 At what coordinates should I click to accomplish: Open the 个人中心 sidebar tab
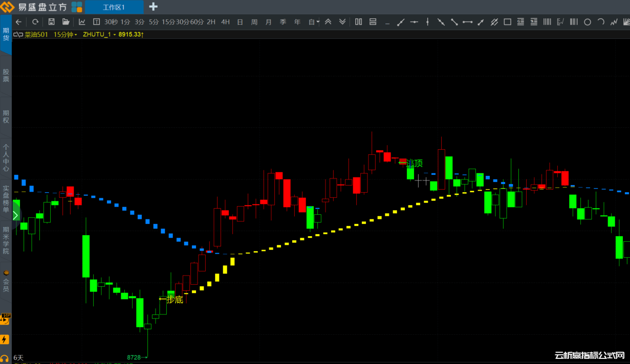coord(6,158)
